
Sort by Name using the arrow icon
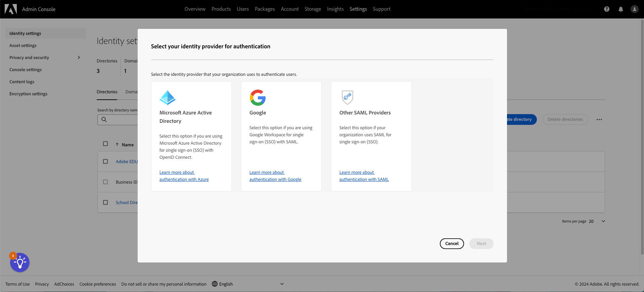(x=117, y=144)
